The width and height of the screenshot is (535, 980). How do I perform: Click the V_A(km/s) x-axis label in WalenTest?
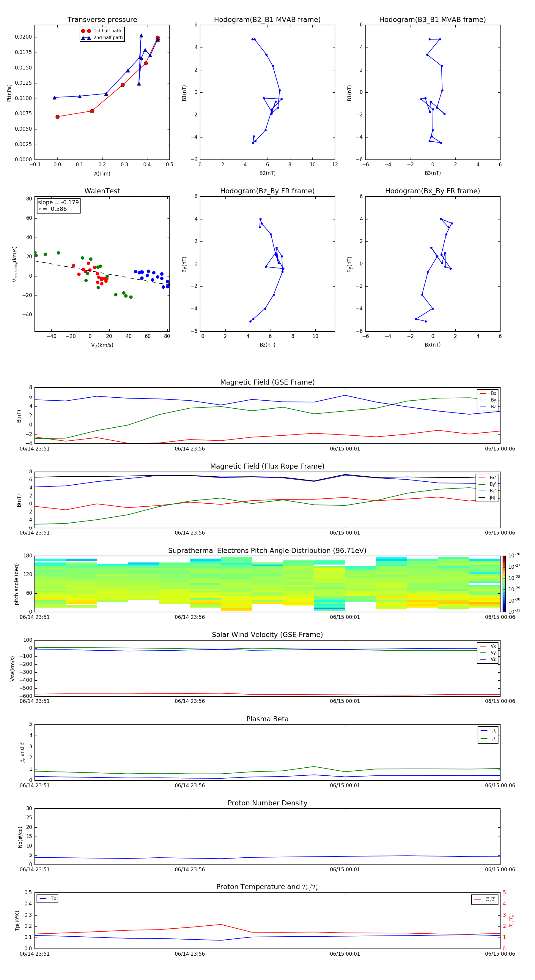click(x=102, y=345)
